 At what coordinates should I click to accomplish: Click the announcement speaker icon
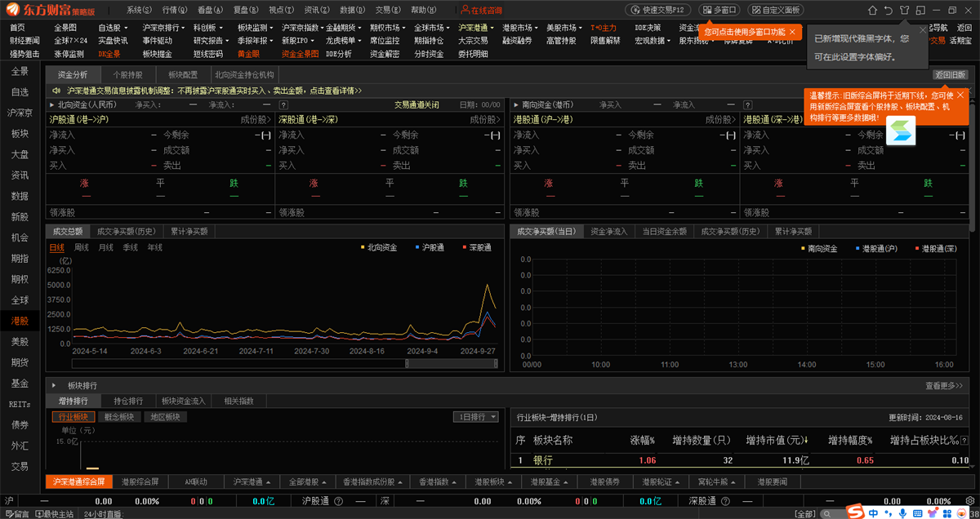click(x=58, y=91)
